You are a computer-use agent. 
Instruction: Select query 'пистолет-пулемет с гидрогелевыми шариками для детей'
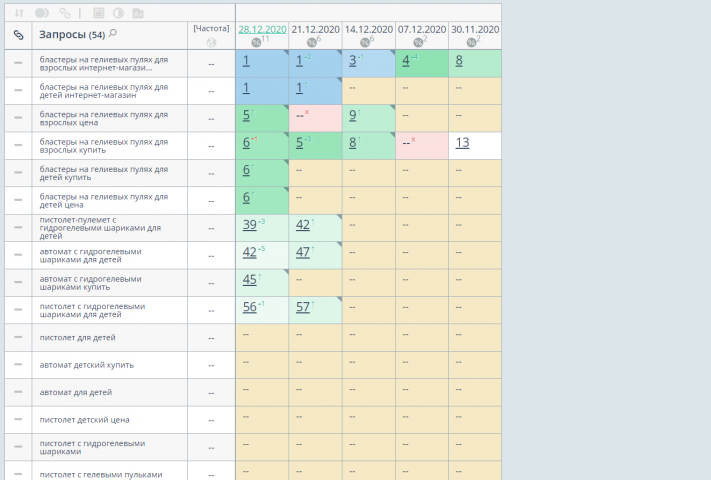click(100, 228)
